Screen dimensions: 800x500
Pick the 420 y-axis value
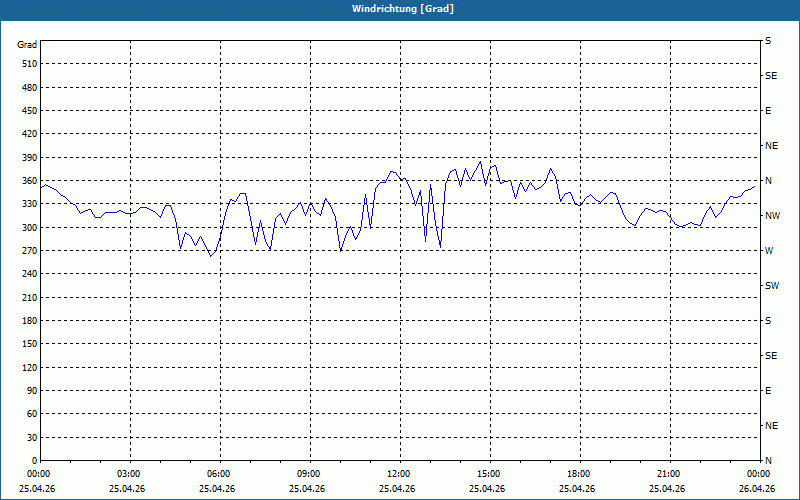coord(30,134)
